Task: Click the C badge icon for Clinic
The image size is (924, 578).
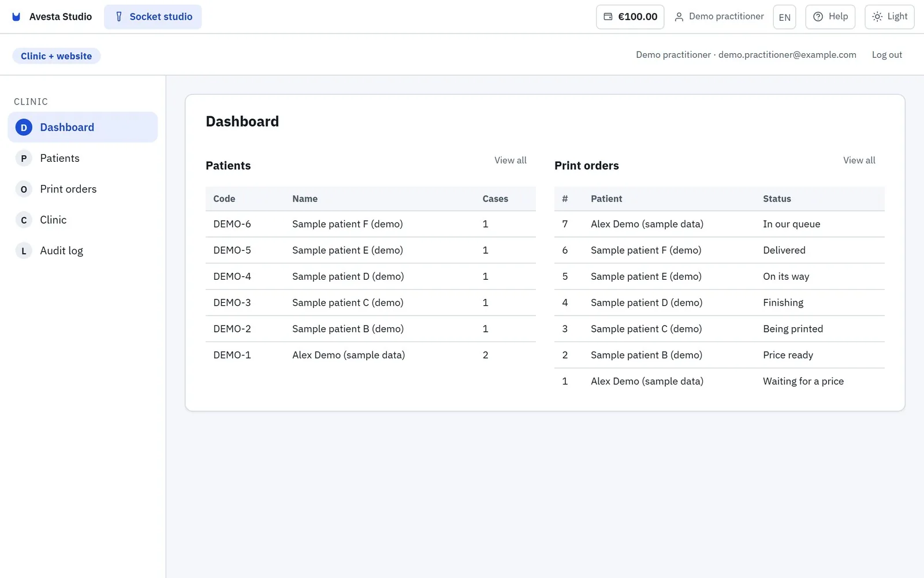Action: point(24,220)
